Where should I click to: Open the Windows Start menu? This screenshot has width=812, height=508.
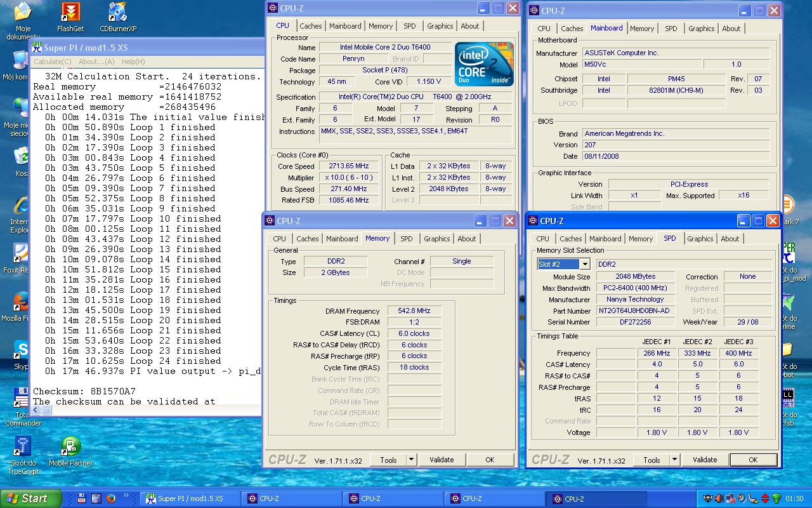click(x=31, y=498)
